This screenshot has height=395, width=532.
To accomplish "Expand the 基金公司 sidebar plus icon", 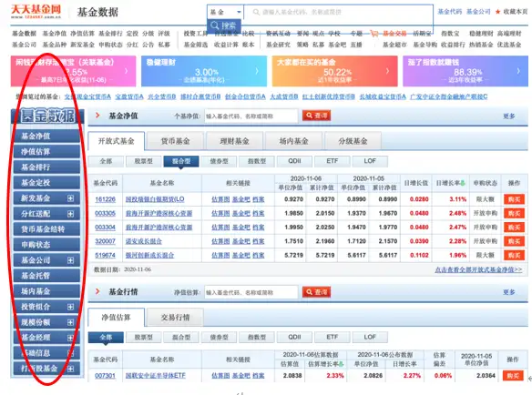I will pos(70,260).
